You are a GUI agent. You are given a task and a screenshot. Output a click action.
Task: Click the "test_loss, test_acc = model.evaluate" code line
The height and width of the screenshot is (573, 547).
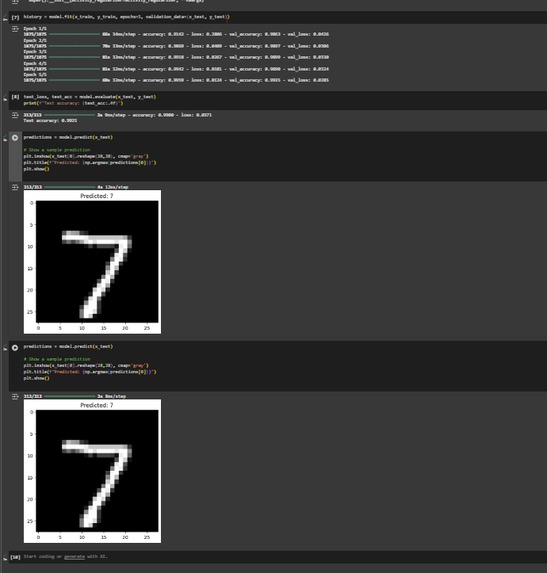pyautogui.click(x=90, y=97)
